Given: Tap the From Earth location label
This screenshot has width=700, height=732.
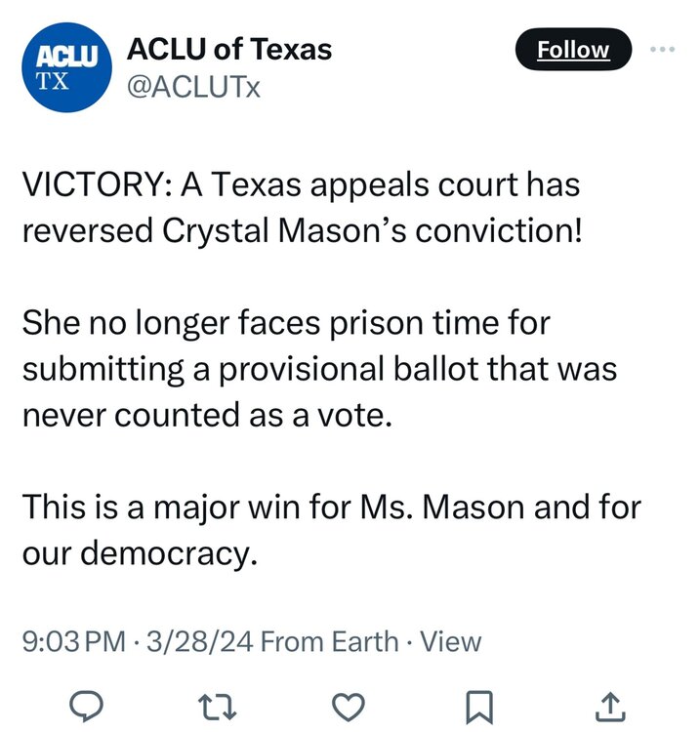Looking at the screenshot, I should pos(330,641).
